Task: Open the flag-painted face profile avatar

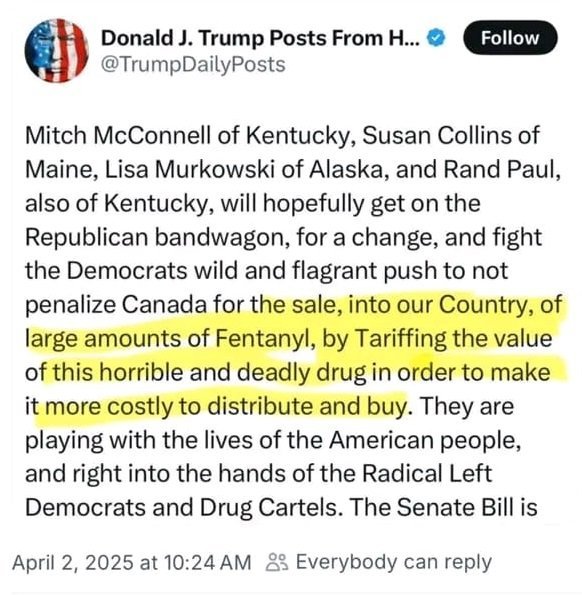Action: click(57, 50)
